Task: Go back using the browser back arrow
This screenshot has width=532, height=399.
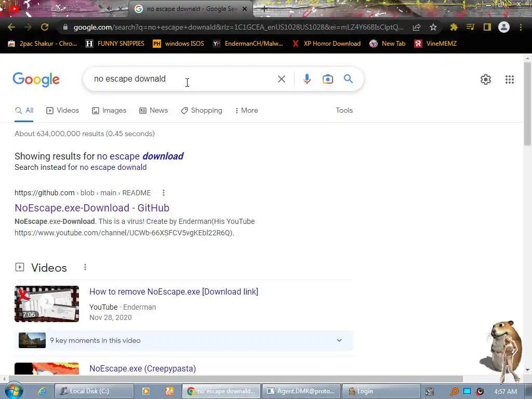Action: (11, 27)
